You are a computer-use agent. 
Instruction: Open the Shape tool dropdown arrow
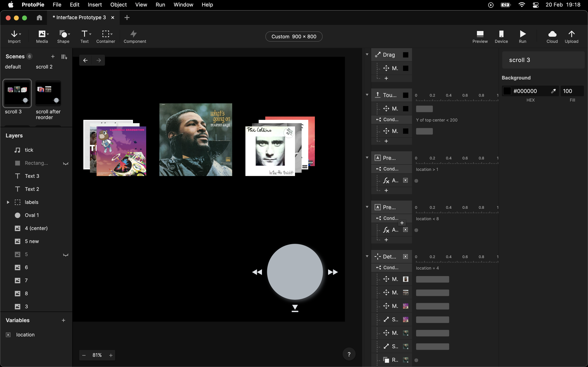[x=69, y=34]
